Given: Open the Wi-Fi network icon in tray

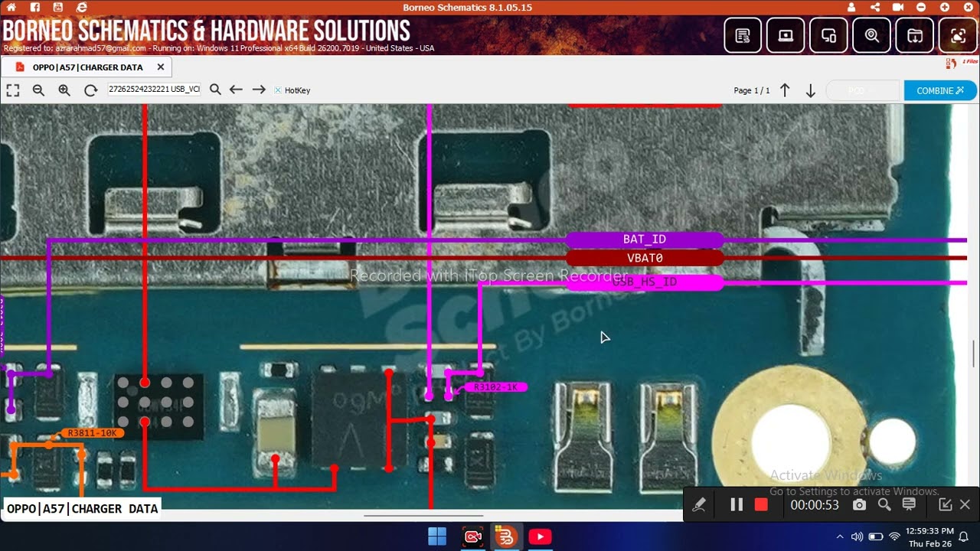Looking at the screenshot, I should pos(894,536).
